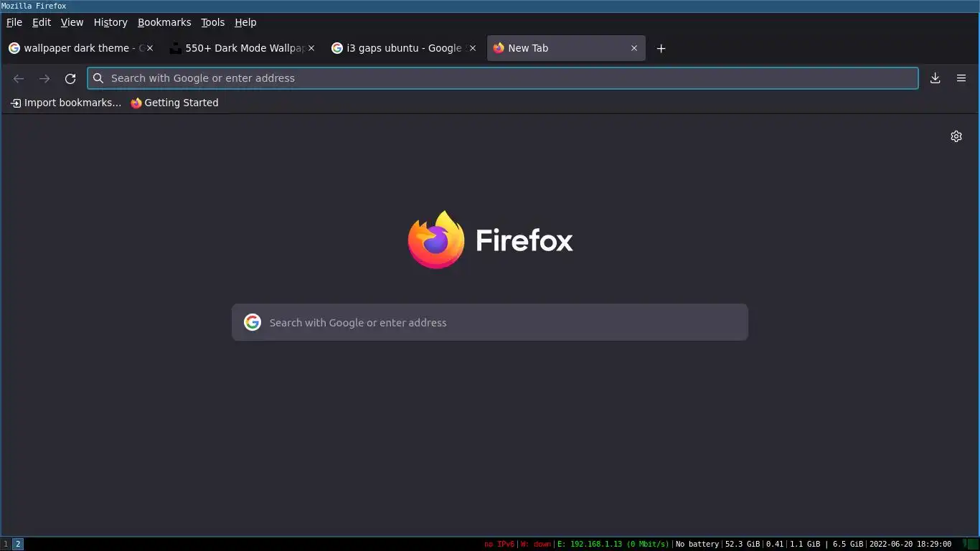Focus the address bar input
The image size is (980, 551).
[x=502, y=78]
